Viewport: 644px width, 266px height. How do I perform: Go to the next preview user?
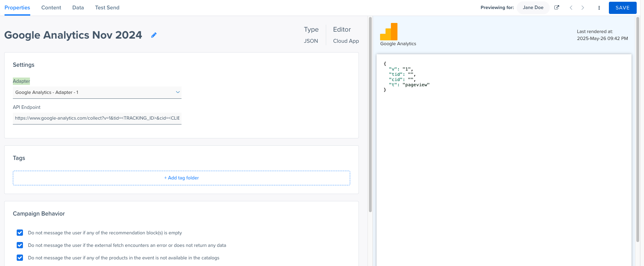point(583,8)
